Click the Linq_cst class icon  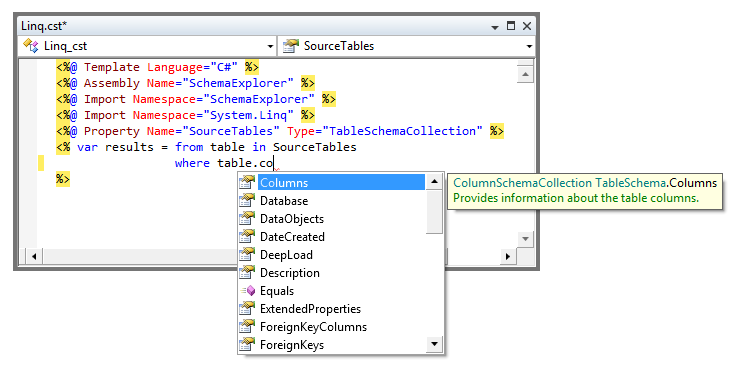[x=31, y=46]
